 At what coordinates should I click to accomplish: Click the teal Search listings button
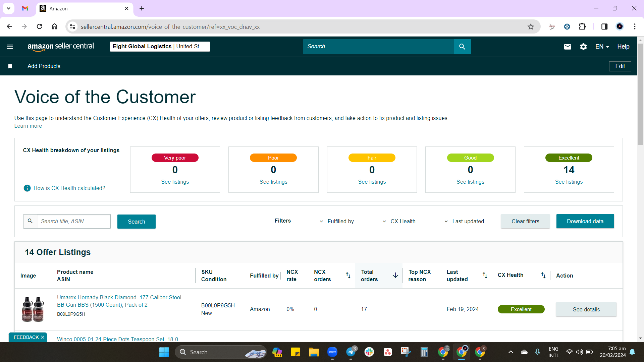[x=137, y=222]
